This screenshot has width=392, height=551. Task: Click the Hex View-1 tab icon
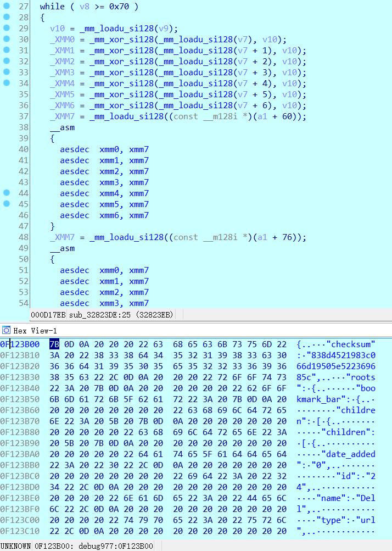click(x=6, y=330)
